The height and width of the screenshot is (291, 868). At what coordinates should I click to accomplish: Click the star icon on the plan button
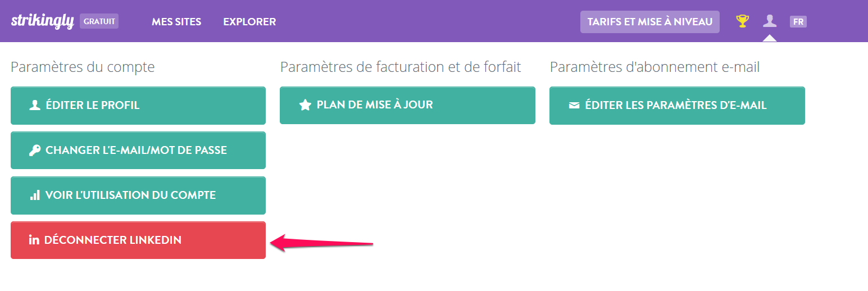pyautogui.click(x=305, y=105)
